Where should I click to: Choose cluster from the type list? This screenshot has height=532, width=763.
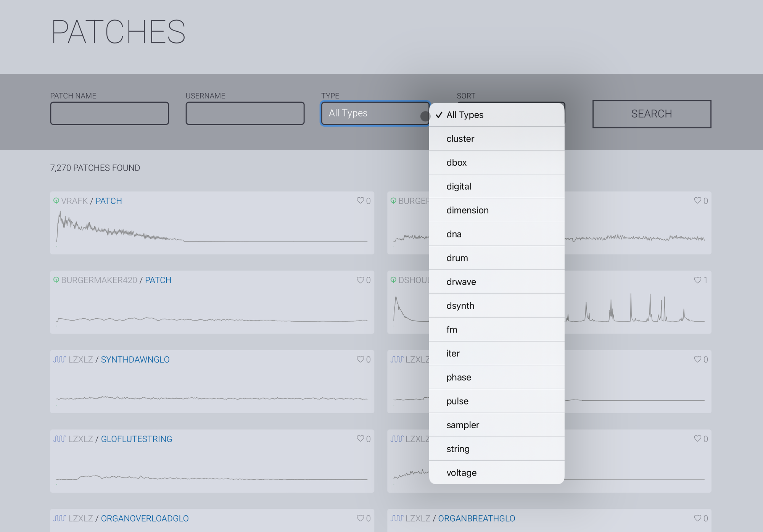tap(497, 139)
